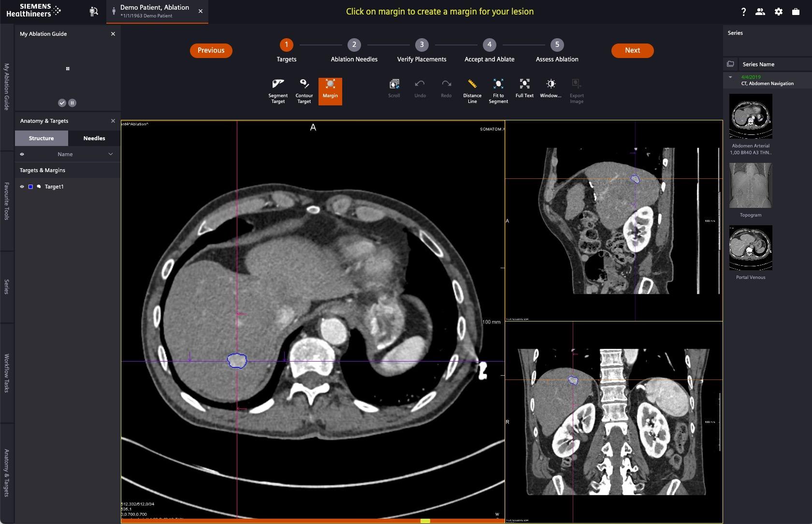Open the Workflow Tasks side tab
812x524 pixels.
(7, 373)
